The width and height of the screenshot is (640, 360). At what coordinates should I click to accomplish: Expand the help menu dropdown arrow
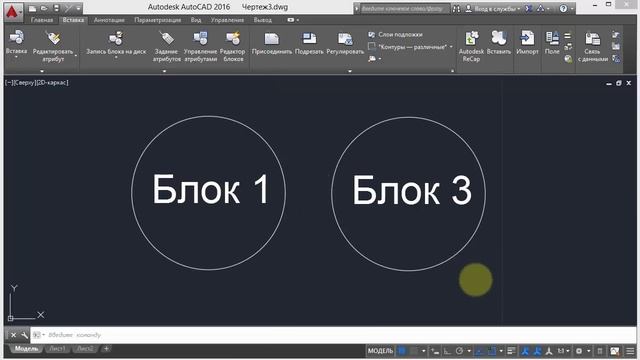(572, 9)
